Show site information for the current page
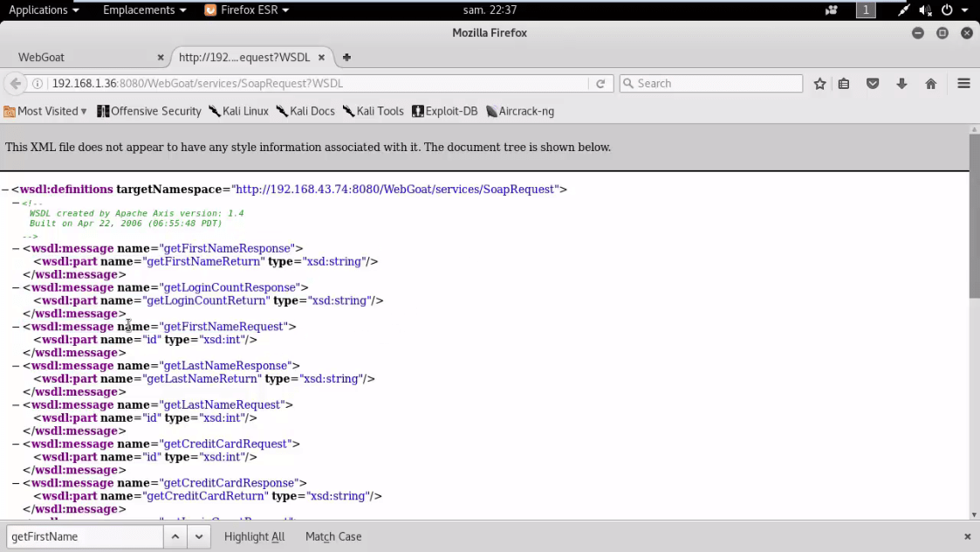The width and height of the screenshot is (980, 552). [38, 83]
